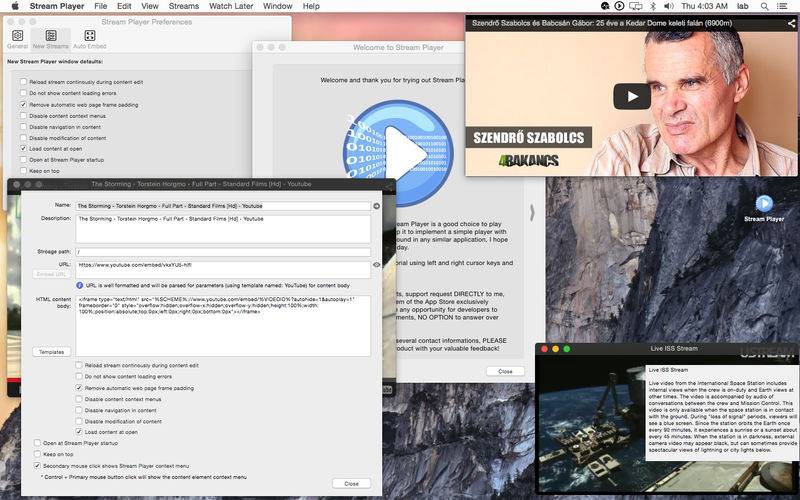Click the eye icon beside the URL field
Screen dimensions: 800x500
(x=377, y=265)
